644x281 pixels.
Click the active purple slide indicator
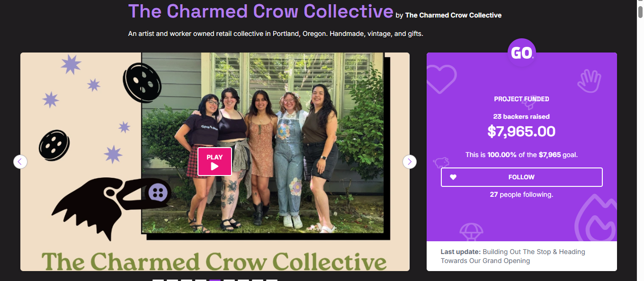pyautogui.click(x=215, y=280)
